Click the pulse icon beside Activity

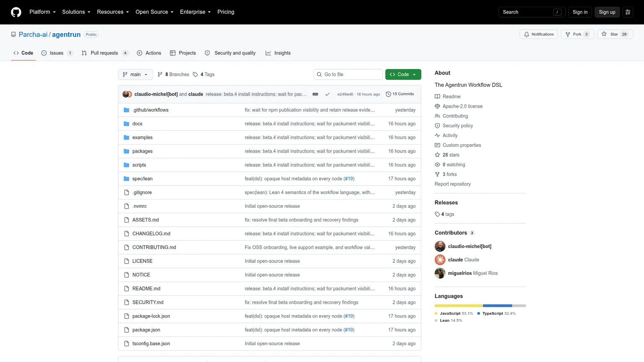point(437,135)
